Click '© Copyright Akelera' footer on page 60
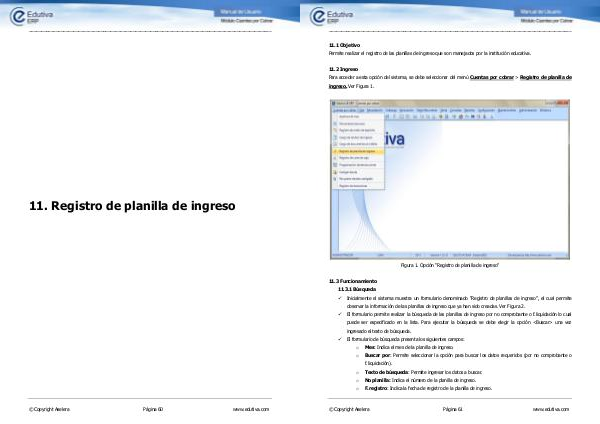The height and width of the screenshot is (424, 600). click(x=49, y=409)
